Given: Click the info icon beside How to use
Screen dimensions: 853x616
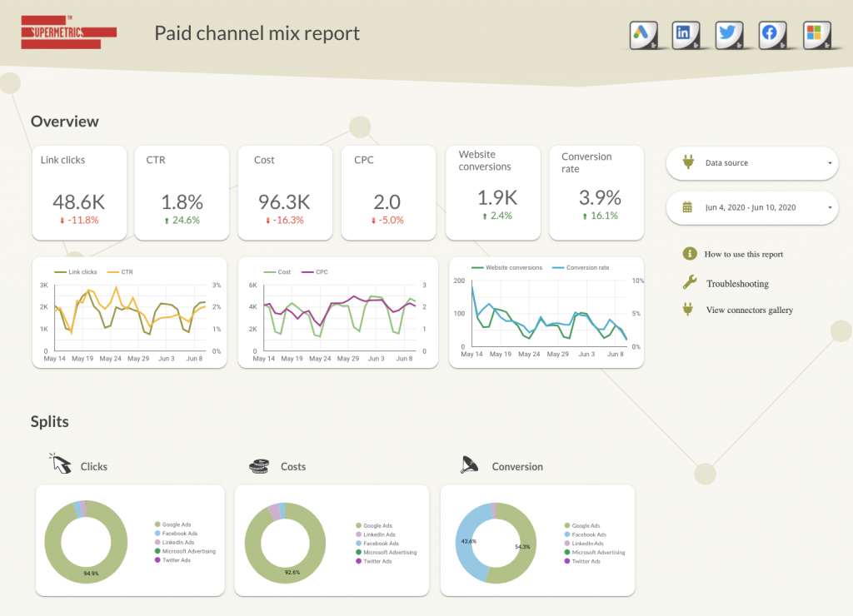Looking at the screenshot, I should 689,253.
